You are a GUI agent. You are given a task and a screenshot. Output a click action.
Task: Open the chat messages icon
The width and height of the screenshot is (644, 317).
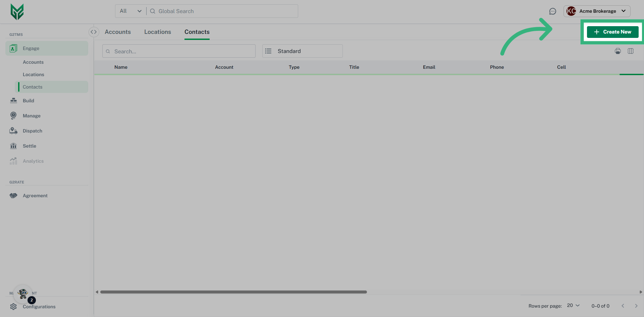553,11
